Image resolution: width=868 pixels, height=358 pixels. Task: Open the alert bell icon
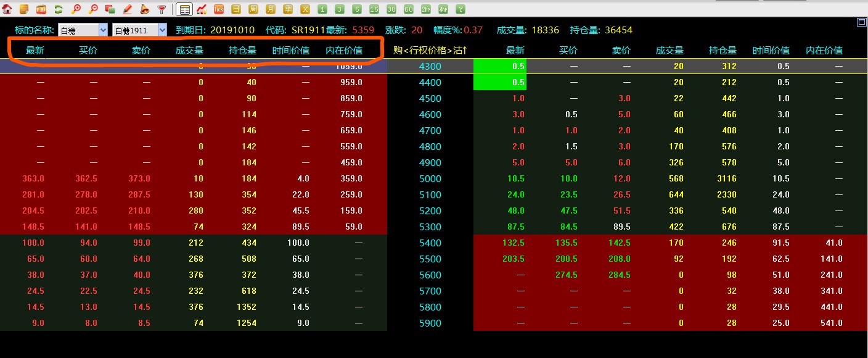[x=144, y=9]
